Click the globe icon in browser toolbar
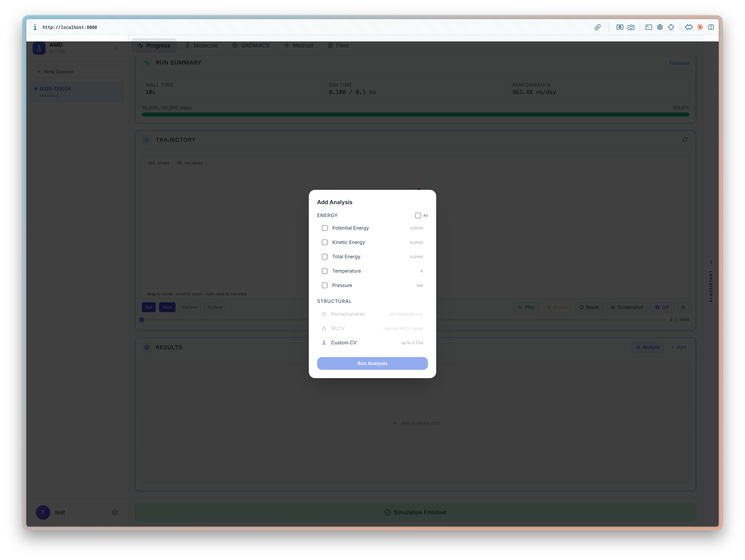The width and height of the screenshot is (745, 560). 660,27
